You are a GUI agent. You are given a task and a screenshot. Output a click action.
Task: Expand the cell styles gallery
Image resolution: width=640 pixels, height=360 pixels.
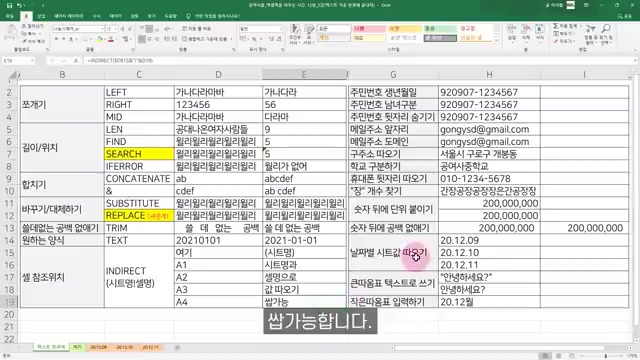(496, 41)
